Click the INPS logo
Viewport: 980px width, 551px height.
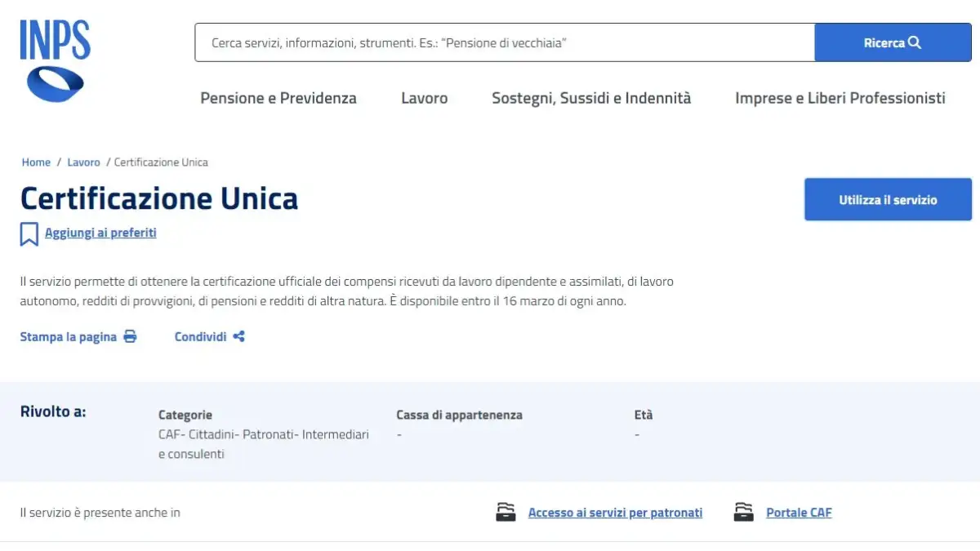[56, 60]
